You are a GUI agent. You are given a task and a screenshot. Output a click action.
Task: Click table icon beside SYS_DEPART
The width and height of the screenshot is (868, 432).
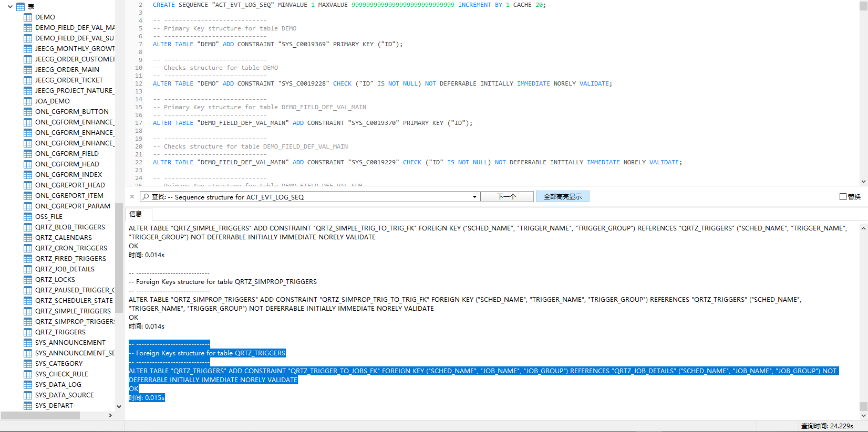28,406
